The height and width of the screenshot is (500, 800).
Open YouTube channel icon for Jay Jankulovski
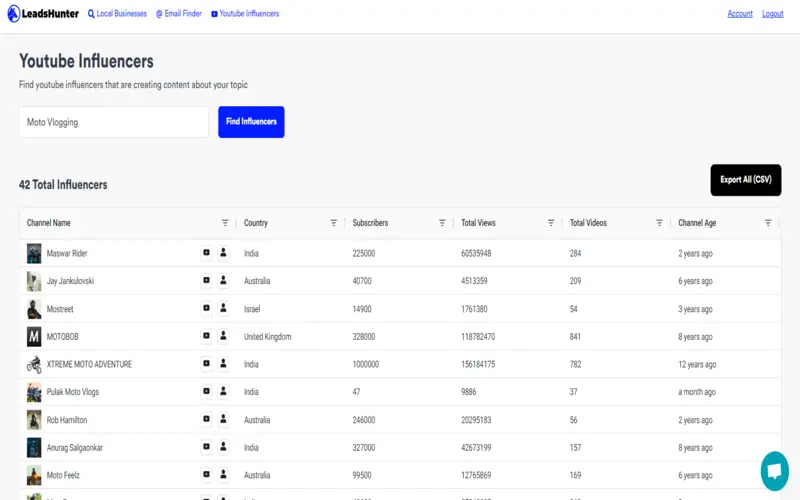206,280
